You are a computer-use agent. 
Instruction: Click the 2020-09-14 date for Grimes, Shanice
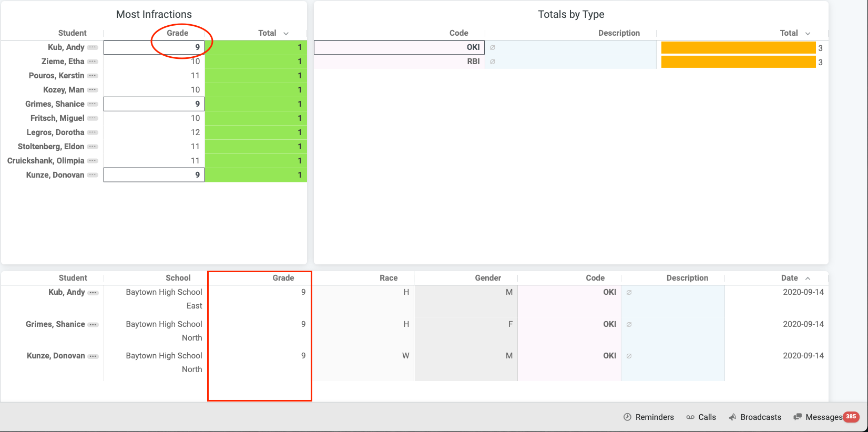(803, 324)
